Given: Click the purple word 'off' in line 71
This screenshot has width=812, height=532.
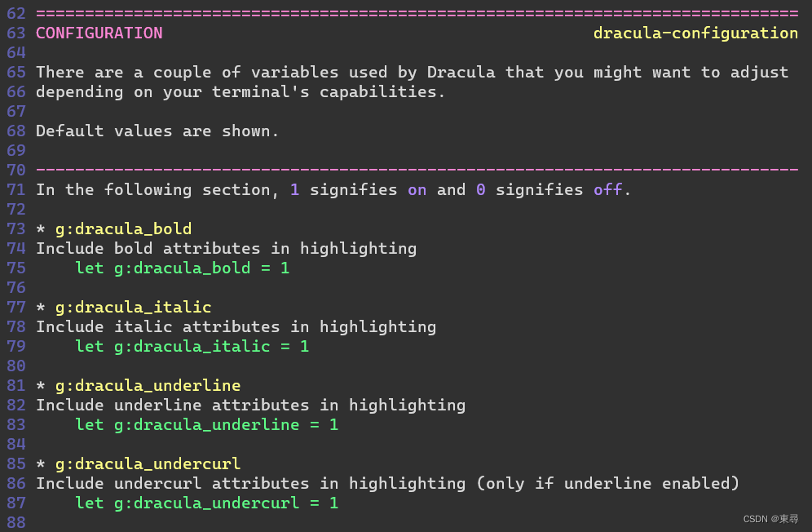Looking at the screenshot, I should pos(607,190).
